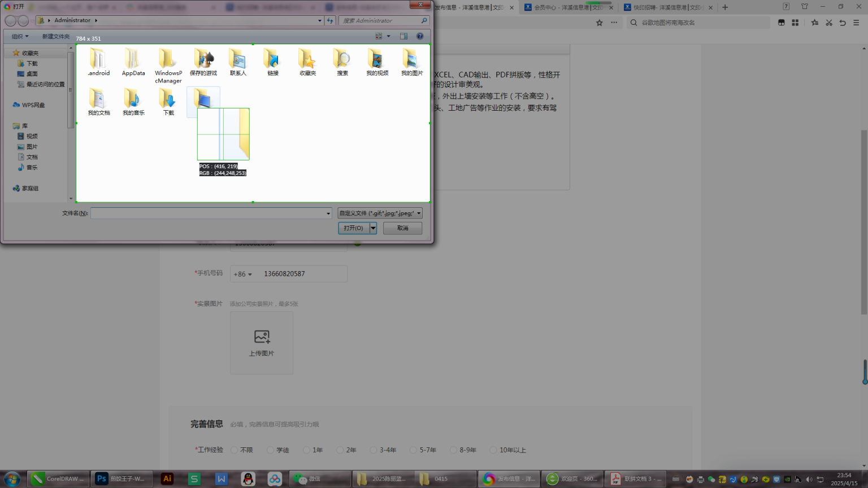Select the 保存的游戏 folder
This screenshot has width=868, height=488.
click(x=203, y=62)
